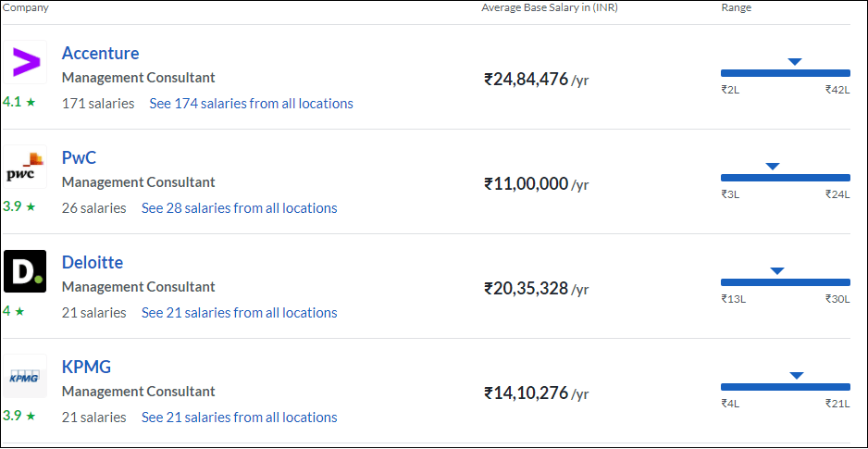Click the ₹42L maximum range label
This screenshot has width=868, height=449.
(x=837, y=90)
